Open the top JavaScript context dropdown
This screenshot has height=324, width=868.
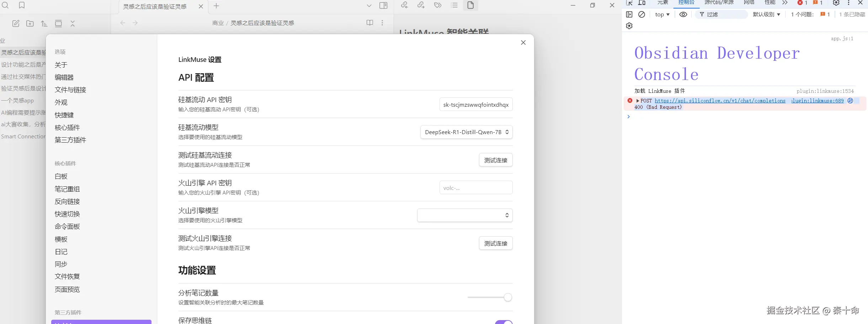point(662,15)
